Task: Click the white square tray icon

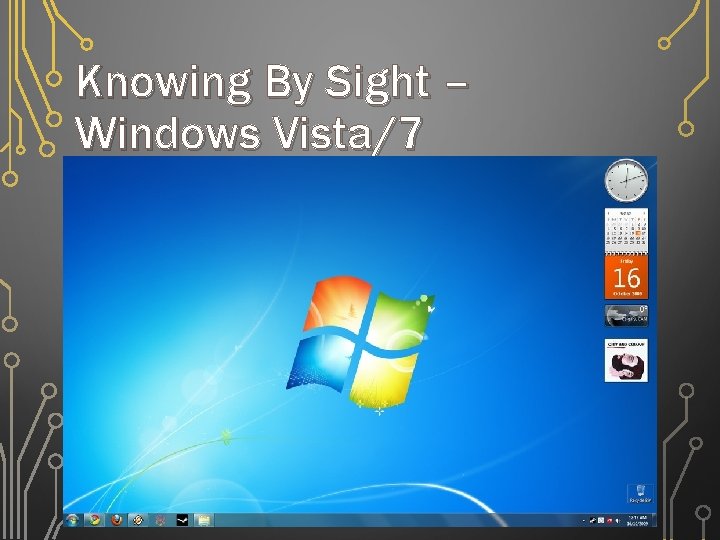Action: click(x=601, y=521)
